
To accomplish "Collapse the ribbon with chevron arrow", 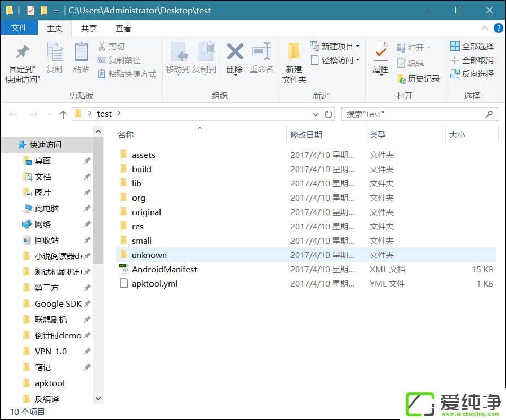I will pos(484,28).
